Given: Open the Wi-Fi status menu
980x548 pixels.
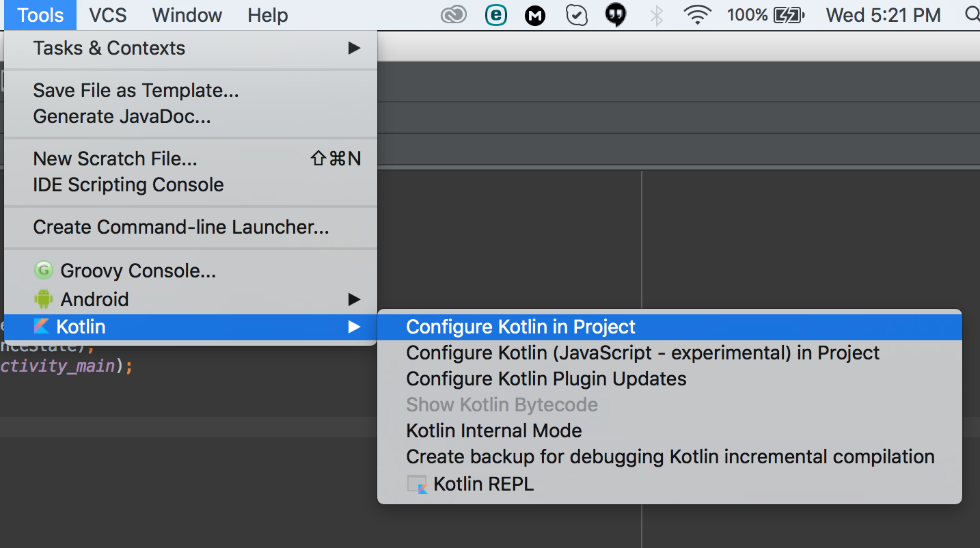Looking at the screenshot, I should [697, 15].
